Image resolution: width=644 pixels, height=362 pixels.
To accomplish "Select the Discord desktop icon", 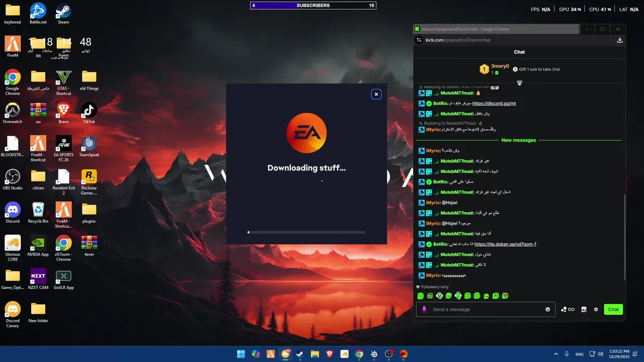I will point(13,213).
